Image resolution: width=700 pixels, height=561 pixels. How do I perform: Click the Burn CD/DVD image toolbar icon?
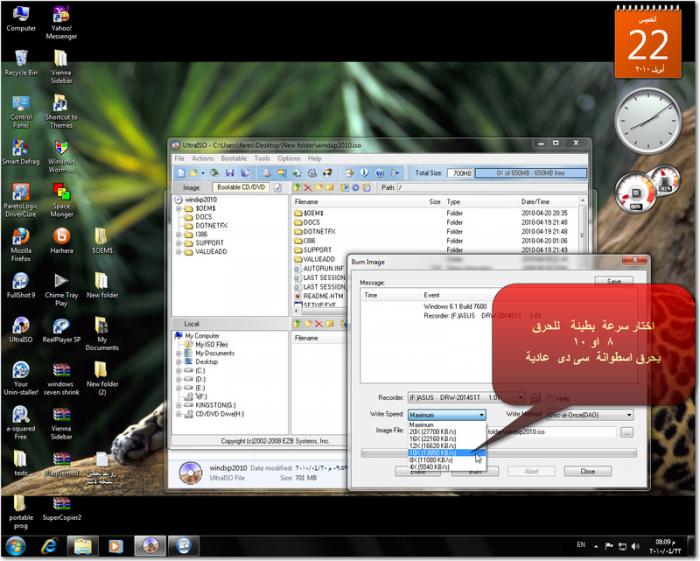327,173
